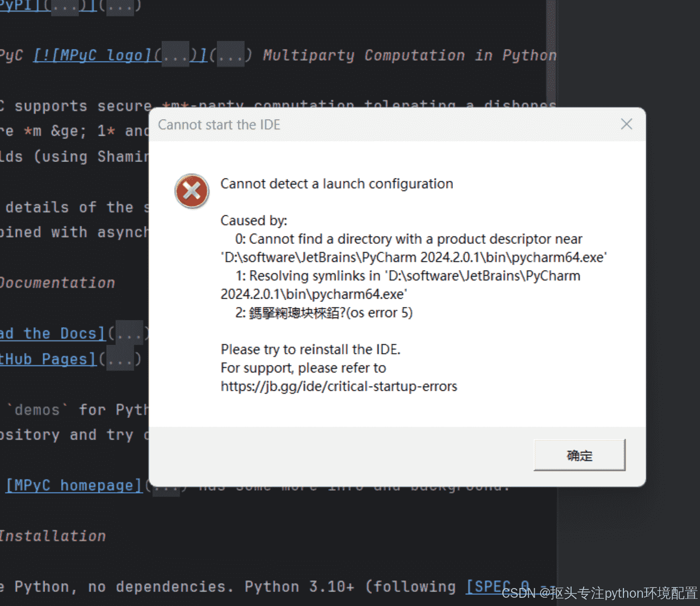Click the 'Installation' heading in editor
The width and height of the screenshot is (700, 606).
click(x=53, y=536)
